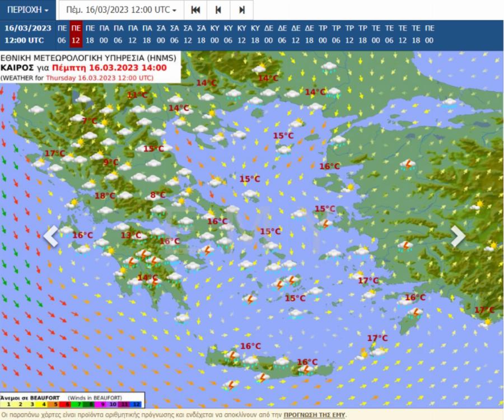Step back to previous forecast time
The height and width of the screenshot is (420, 504).
click(x=218, y=10)
